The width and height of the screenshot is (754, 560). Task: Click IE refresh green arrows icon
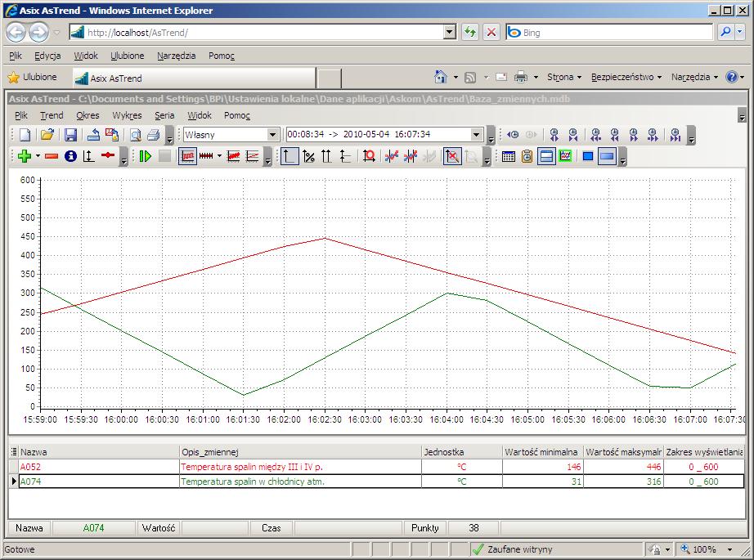coord(469,32)
